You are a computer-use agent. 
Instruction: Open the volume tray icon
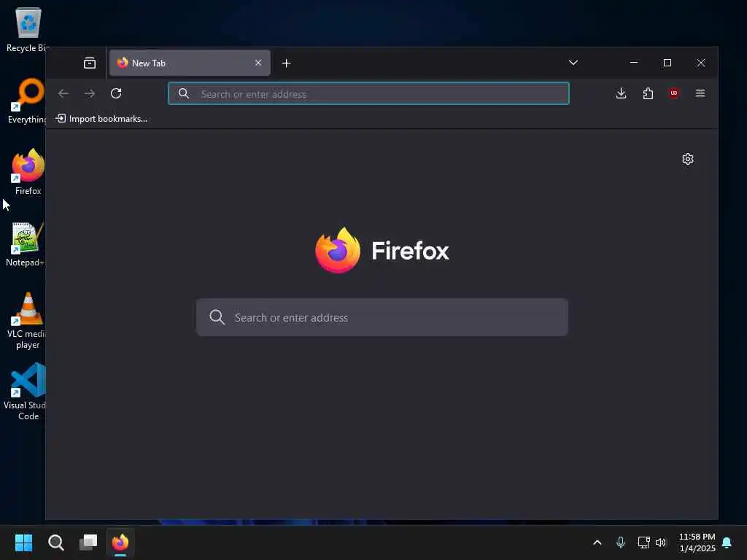tap(661, 542)
